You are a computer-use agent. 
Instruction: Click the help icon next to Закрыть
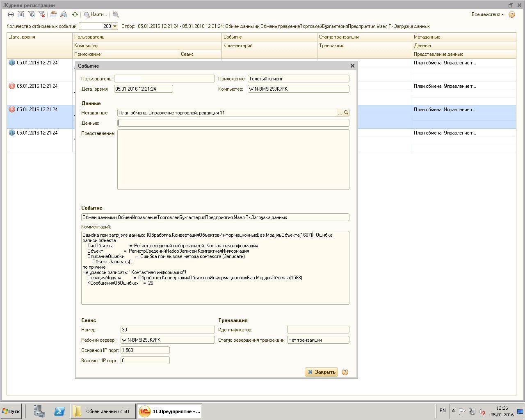(x=345, y=372)
